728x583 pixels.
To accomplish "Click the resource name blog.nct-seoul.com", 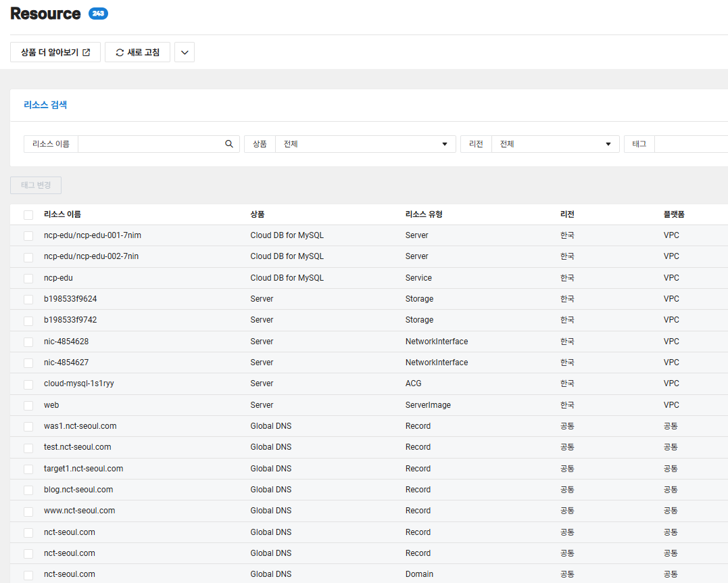I will pyautogui.click(x=78, y=490).
